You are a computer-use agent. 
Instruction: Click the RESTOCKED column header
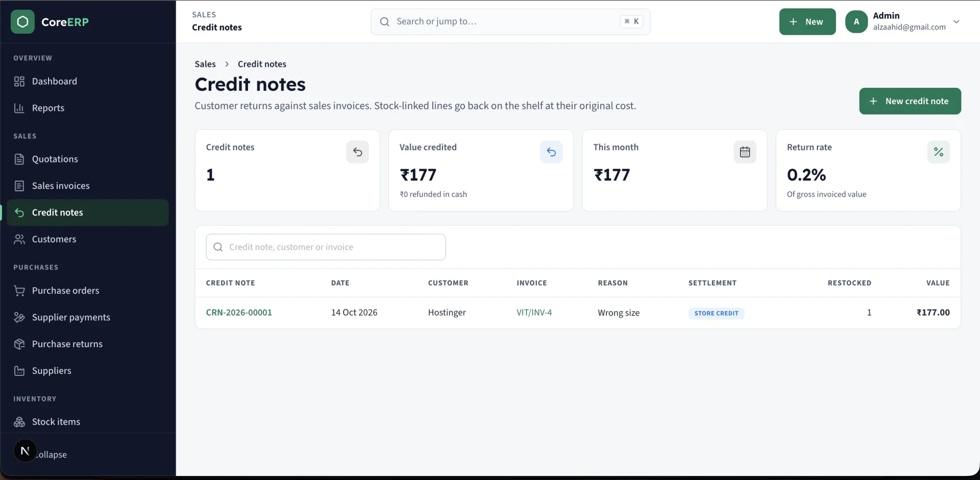click(x=849, y=283)
